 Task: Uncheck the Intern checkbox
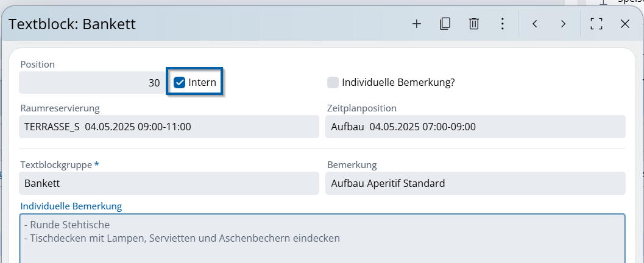click(x=180, y=83)
